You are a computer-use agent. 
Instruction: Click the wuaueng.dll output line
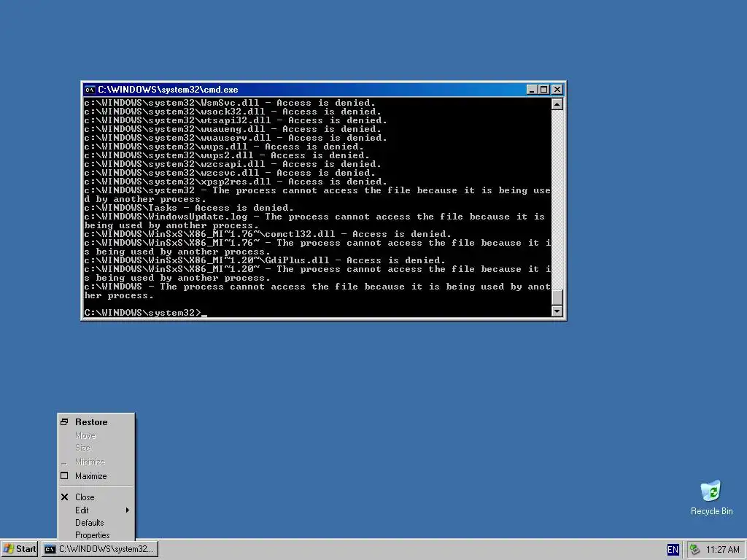[233, 129]
